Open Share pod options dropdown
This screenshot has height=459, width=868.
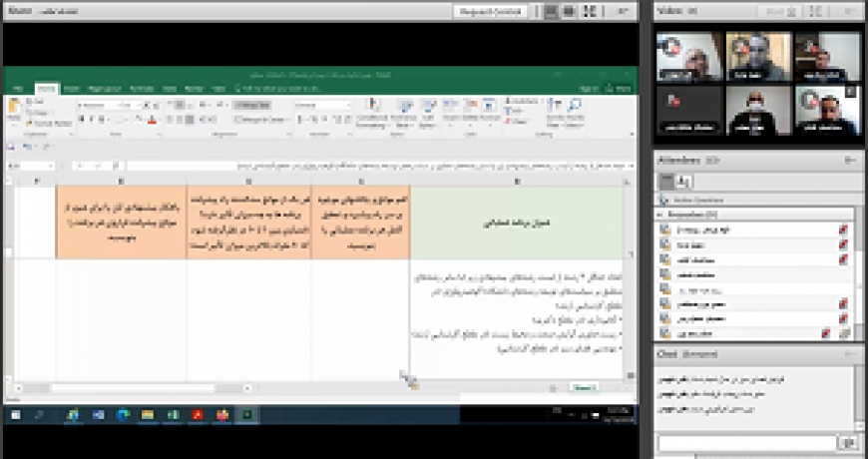[624, 11]
